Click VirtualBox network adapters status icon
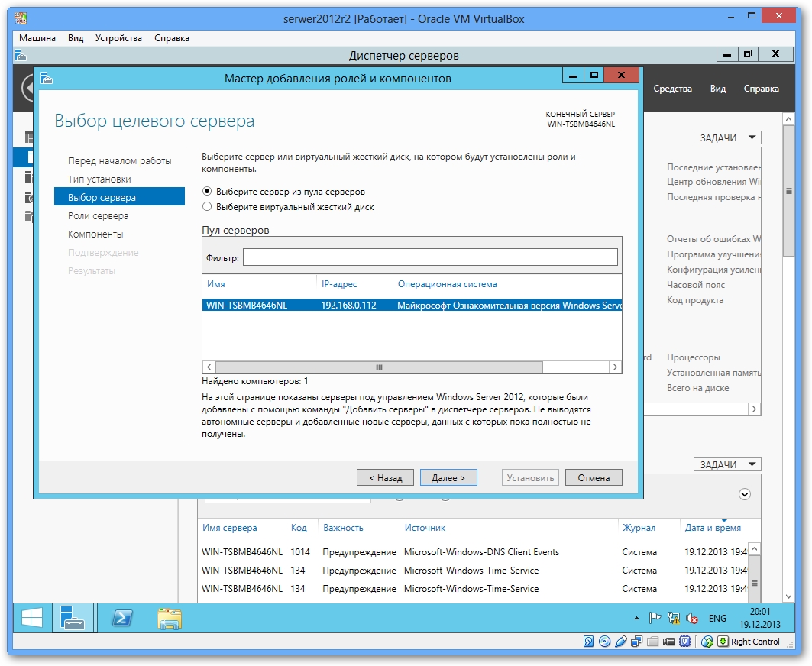The height and width of the screenshot is (666, 812). point(636,642)
